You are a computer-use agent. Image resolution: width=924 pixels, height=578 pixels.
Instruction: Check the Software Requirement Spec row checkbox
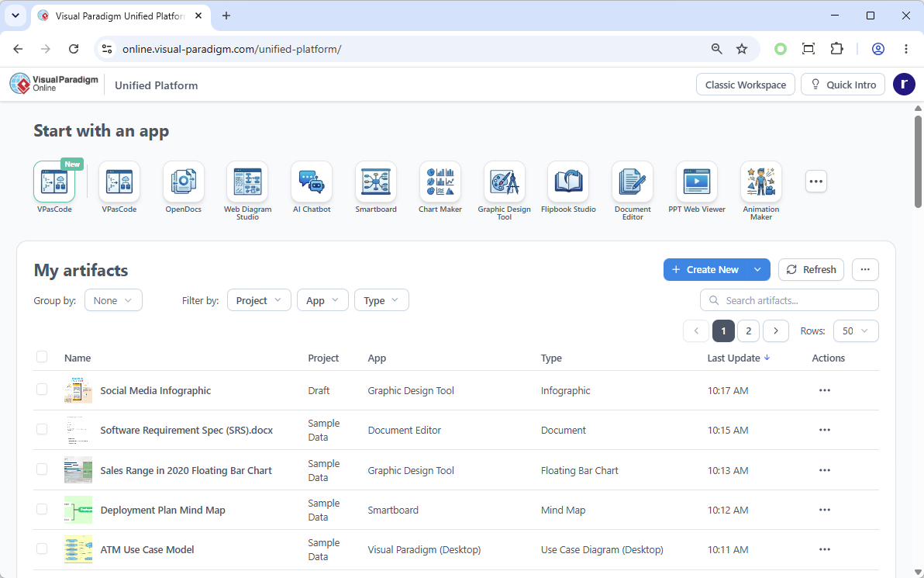(42, 429)
